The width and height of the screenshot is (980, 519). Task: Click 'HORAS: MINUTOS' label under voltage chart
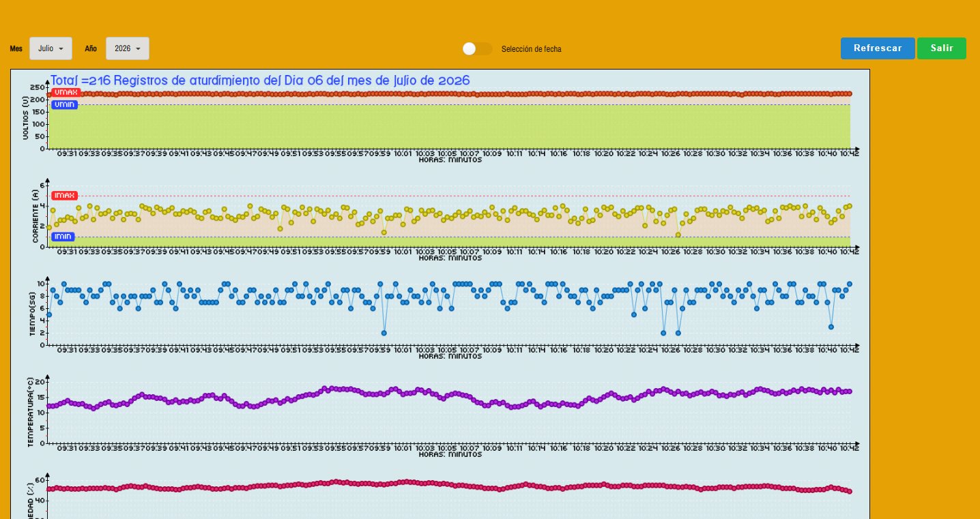coord(450,160)
